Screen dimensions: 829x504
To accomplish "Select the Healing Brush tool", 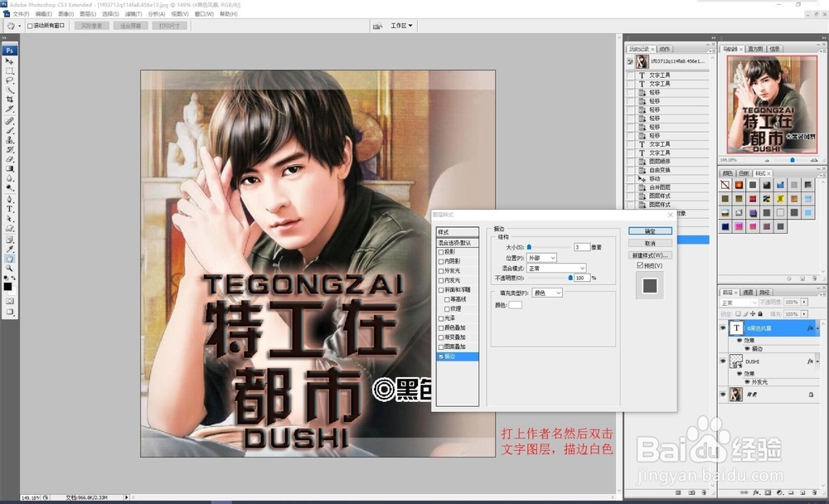I will pyautogui.click(x=9, y=121).
